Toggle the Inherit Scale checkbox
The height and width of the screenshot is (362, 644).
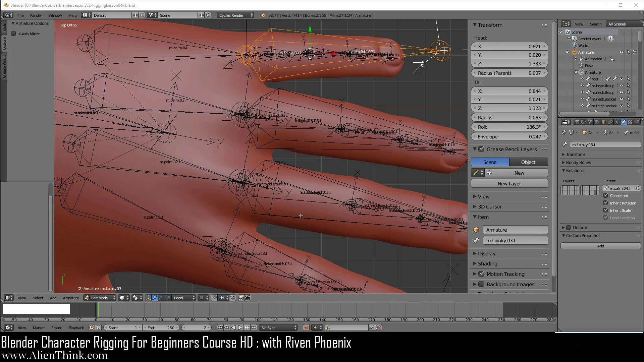[x=605, y=210]
